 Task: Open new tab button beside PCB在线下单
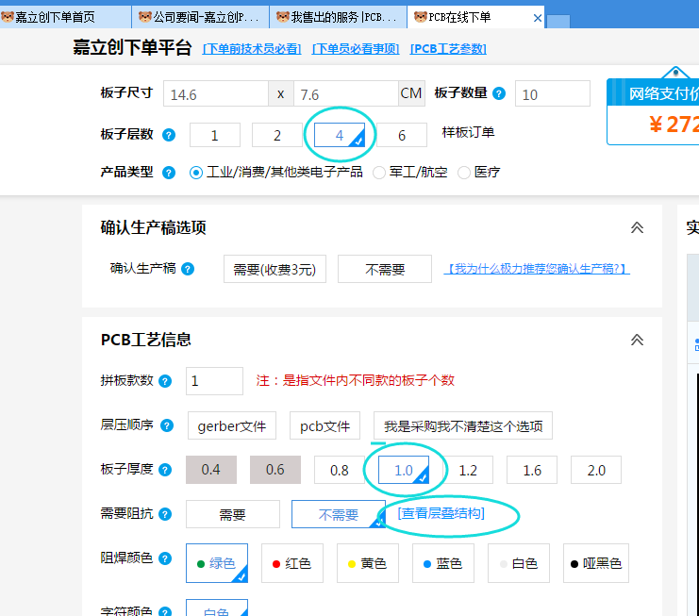[558, 21]
